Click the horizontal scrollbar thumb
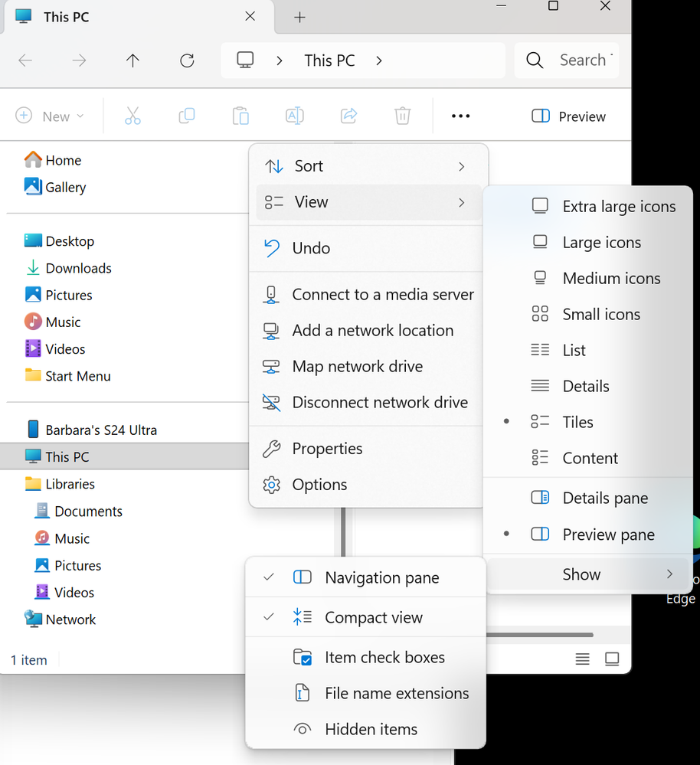 pyautogui.click(x=539, y=635)
